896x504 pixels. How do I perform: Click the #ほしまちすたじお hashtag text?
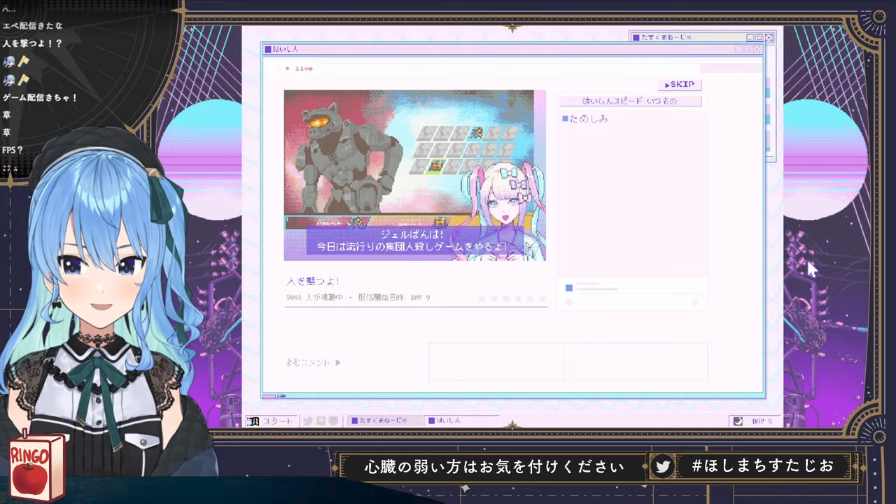(x=763, y=465)
